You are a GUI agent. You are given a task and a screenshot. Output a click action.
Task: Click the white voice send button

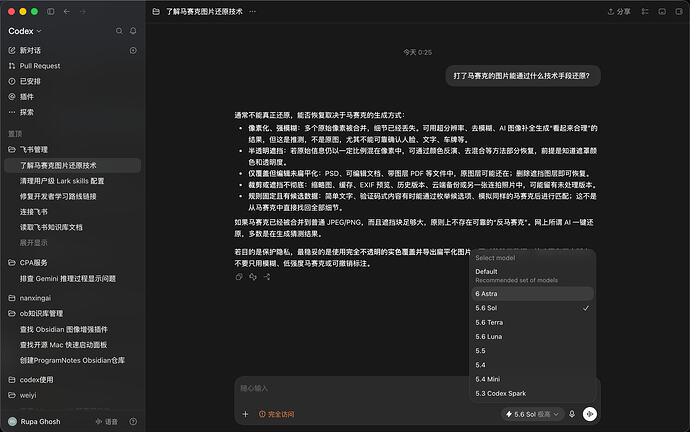[x=590, y=414]
